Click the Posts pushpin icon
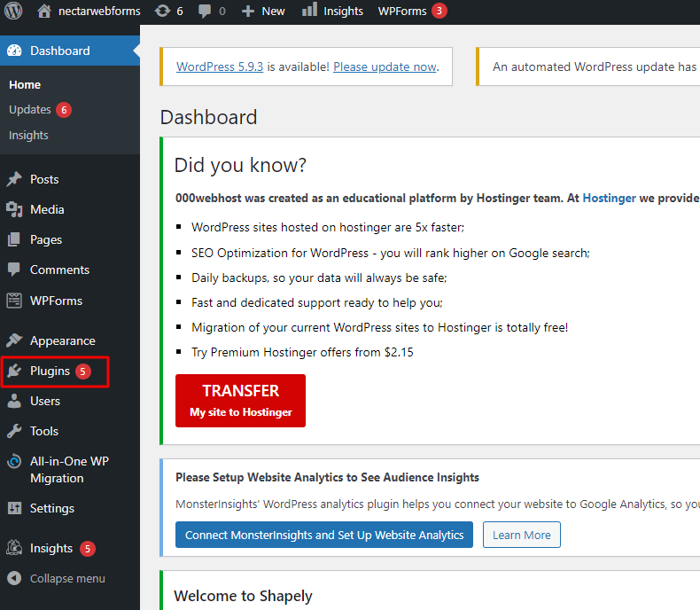Image resolution: width=700 pixels, height=610 pixels. point(14,179)
